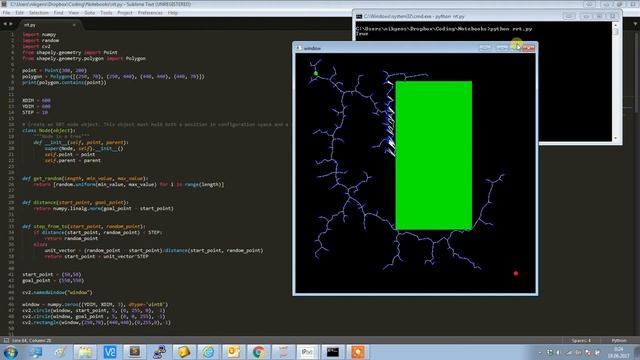The width and height of the screenshot is (640, 360).
Task: Click the 'python rrt.py' command line text
Action: pyautogui.click(x=511, y=29)
